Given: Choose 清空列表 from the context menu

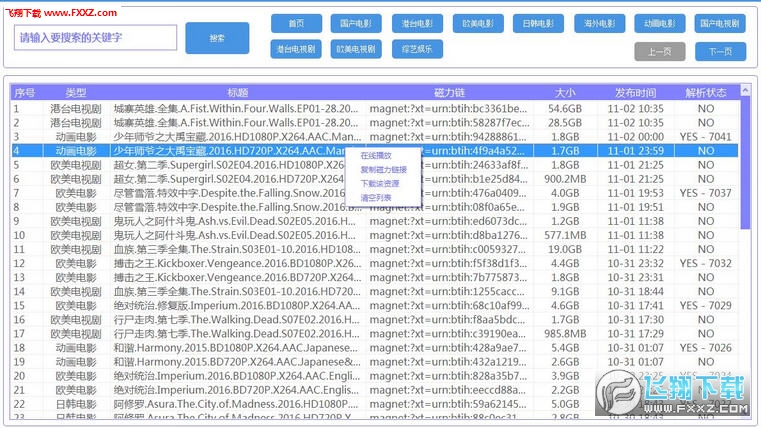Looking at the screenshot, I should [x=376, y=198].
